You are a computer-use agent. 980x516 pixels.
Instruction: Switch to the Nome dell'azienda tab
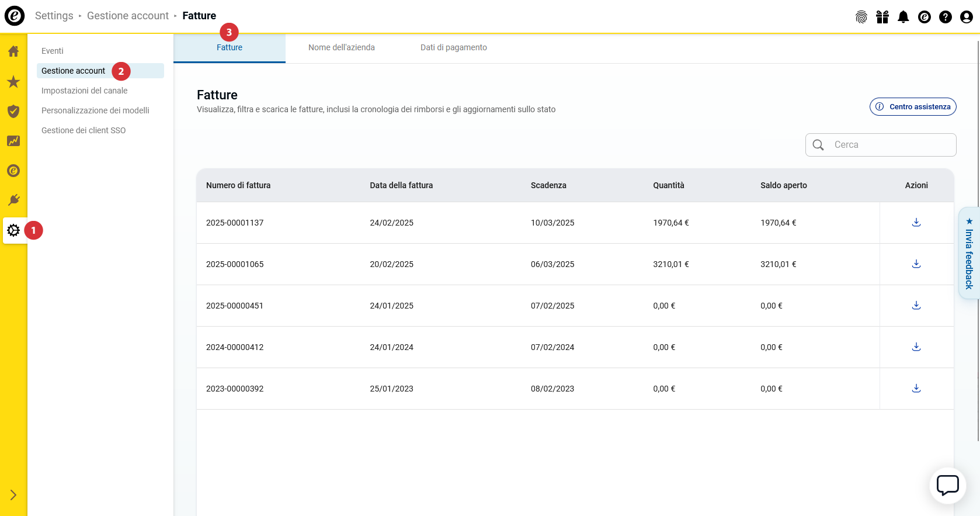point(341,47)
